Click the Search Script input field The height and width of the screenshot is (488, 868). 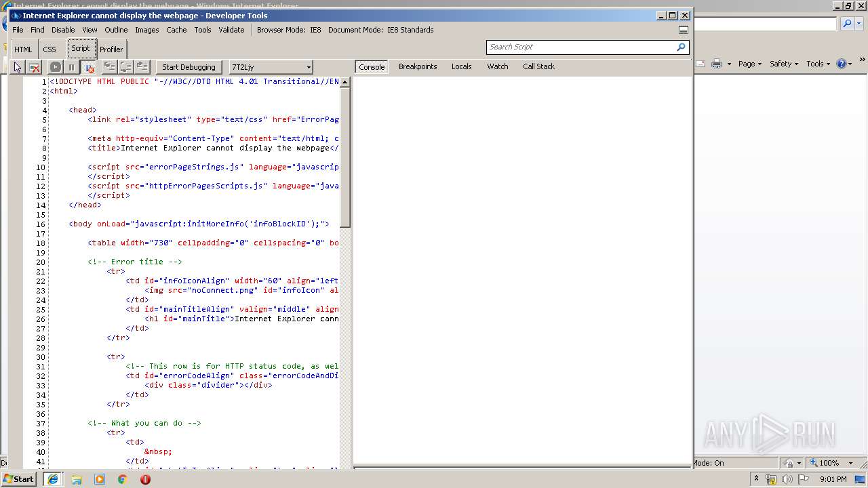point(580,47)
